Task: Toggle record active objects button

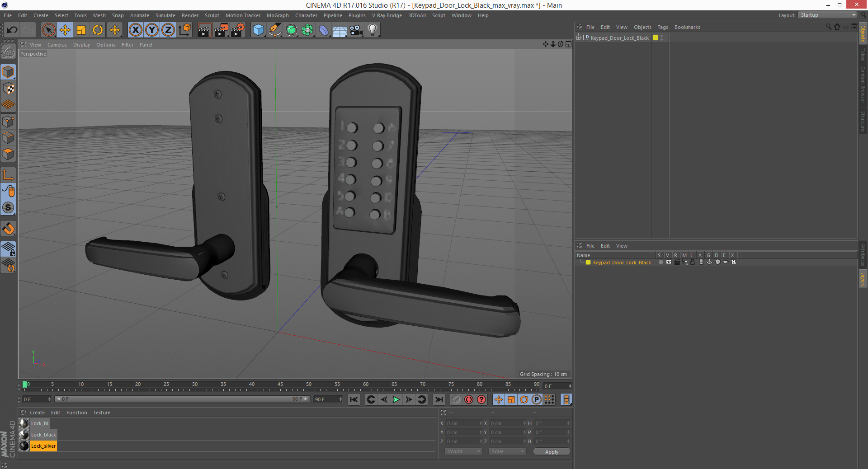Action: pos(456,399)
